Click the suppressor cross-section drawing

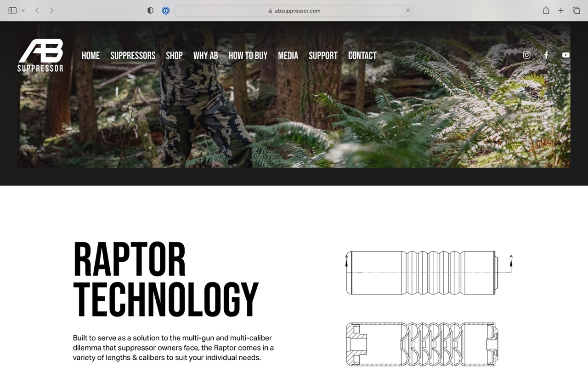pos(422,344)
